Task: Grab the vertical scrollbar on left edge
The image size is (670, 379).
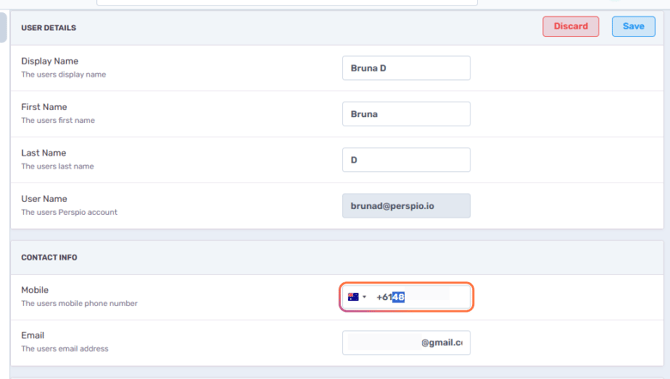Action: pyautogui.click(x=3, y=27)
